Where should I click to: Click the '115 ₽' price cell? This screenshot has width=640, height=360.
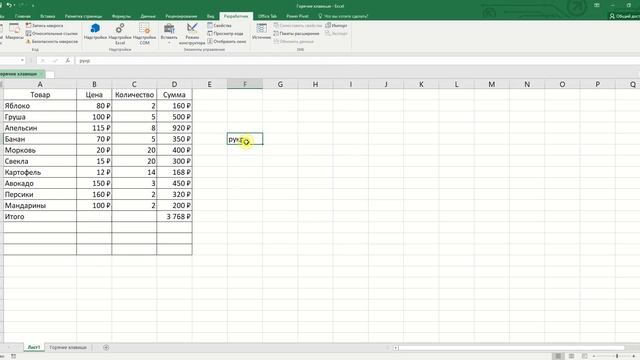94,128
